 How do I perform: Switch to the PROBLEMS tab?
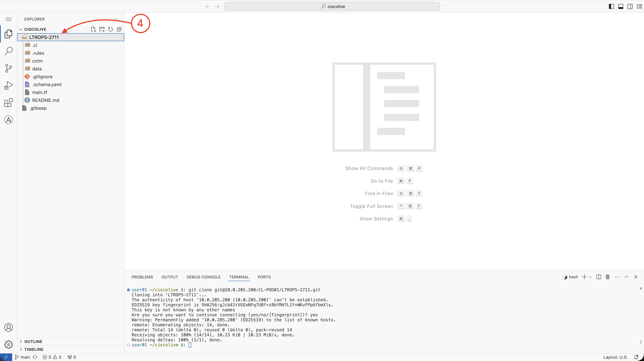(x=142, y=277)
